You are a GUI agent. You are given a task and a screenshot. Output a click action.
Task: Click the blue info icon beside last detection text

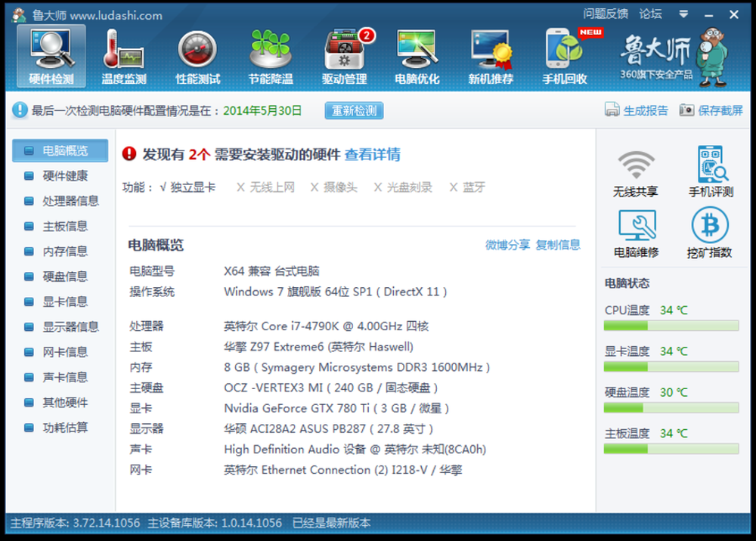click(x=20, y=110)
